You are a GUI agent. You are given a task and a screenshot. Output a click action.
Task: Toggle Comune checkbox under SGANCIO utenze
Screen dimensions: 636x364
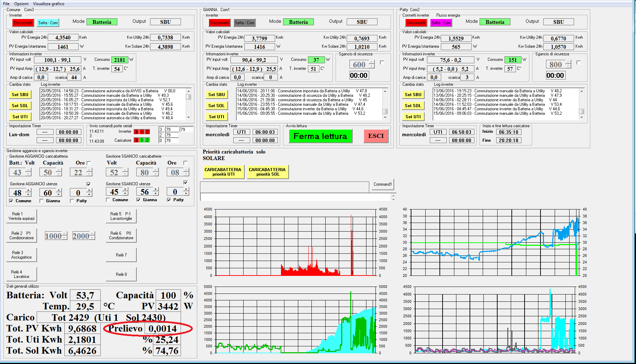108,200
